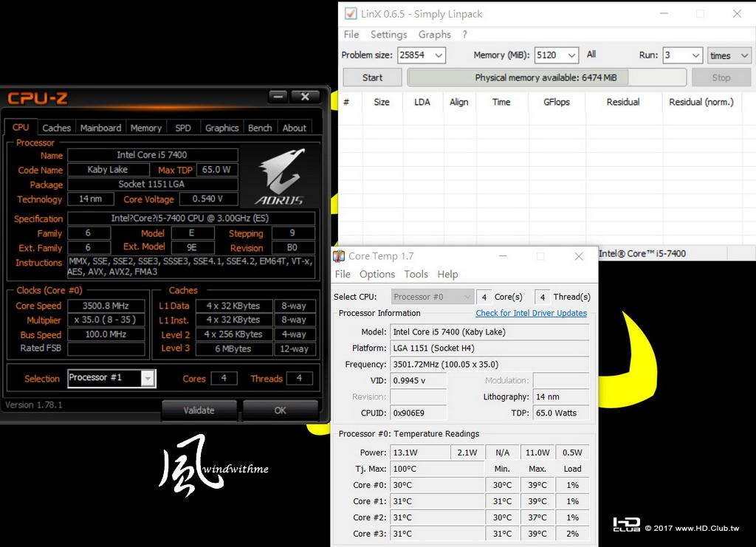Click the Tj. Max value 100°C
Screen dimensions: 756x547
click(437, 469)
